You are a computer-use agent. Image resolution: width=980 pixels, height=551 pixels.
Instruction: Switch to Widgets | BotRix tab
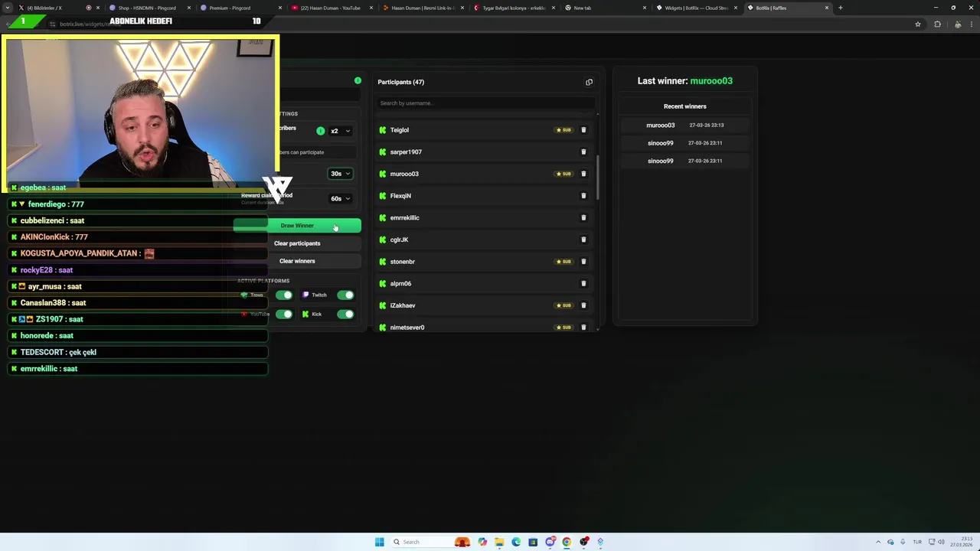tap(695, 8)
